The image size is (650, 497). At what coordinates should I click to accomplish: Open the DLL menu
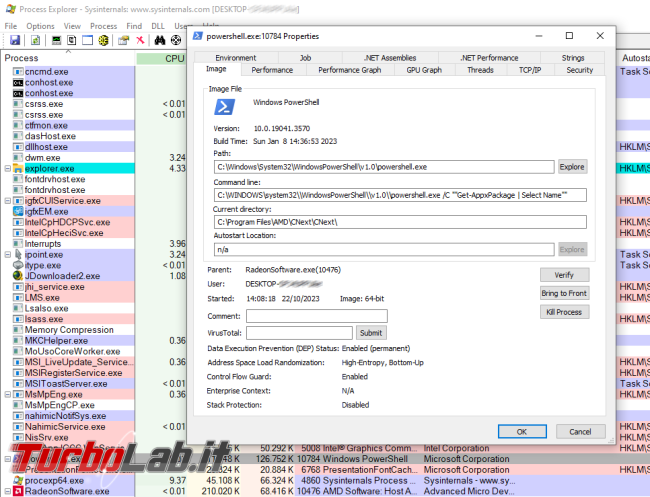point(158,26)
